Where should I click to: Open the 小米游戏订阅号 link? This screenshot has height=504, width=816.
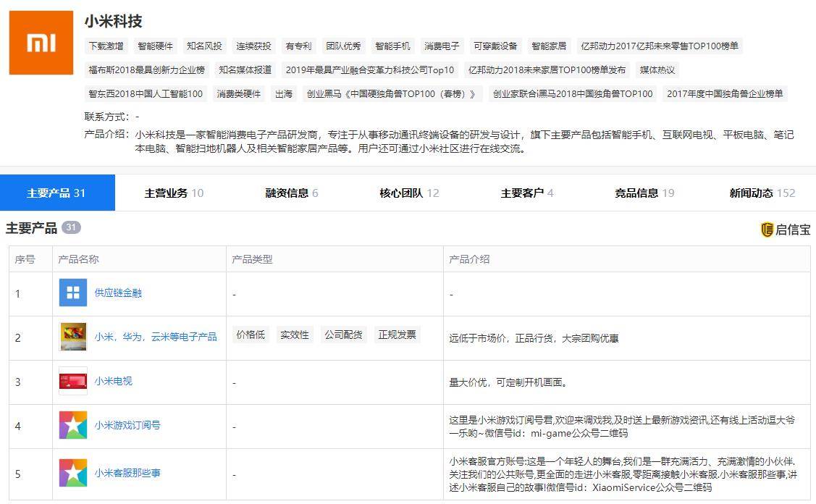[x=127, y=425]
